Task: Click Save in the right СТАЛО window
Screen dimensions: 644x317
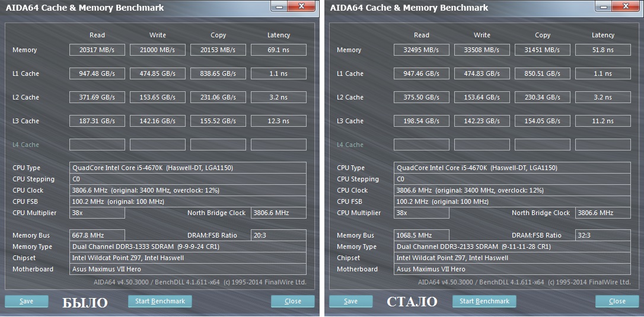Action: click(x=350, y=301)
